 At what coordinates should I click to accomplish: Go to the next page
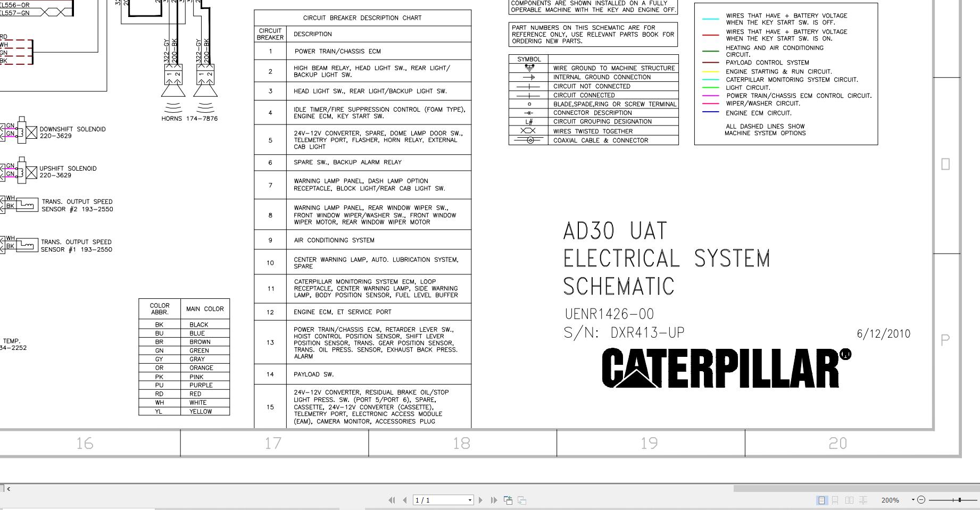(x=481, y=500)
